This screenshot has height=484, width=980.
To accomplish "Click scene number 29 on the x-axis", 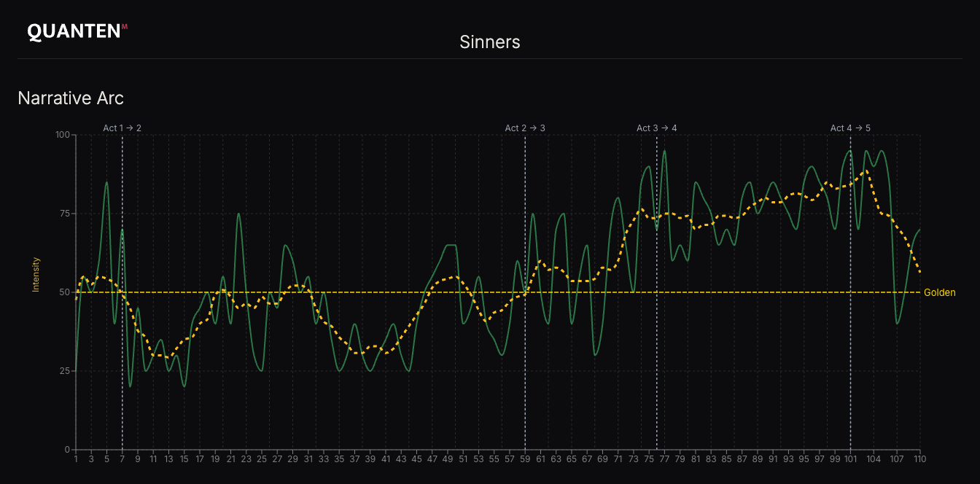I will pos(292,460).
